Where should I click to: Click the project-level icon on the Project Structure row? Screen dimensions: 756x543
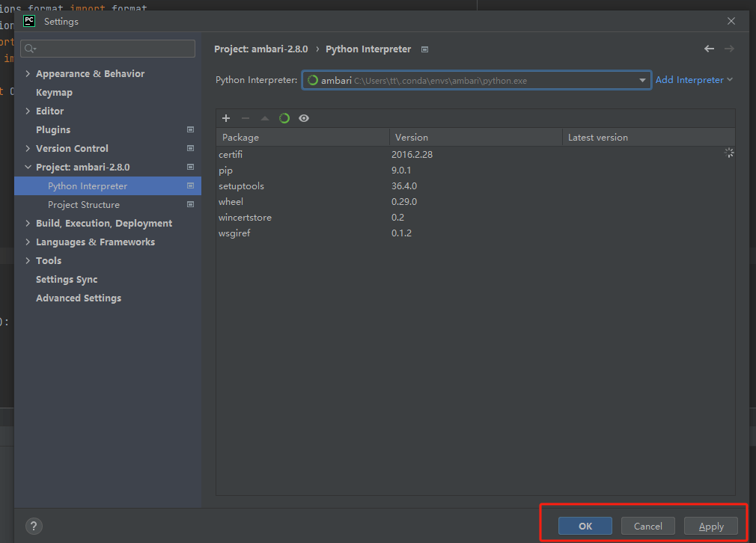[190, 204]
